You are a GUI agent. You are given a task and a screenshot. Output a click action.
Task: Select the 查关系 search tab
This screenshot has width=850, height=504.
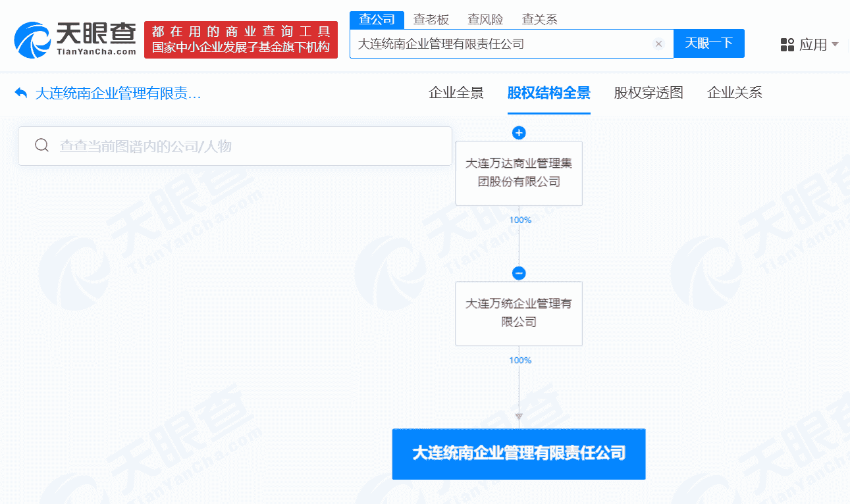tap(539, 20)
